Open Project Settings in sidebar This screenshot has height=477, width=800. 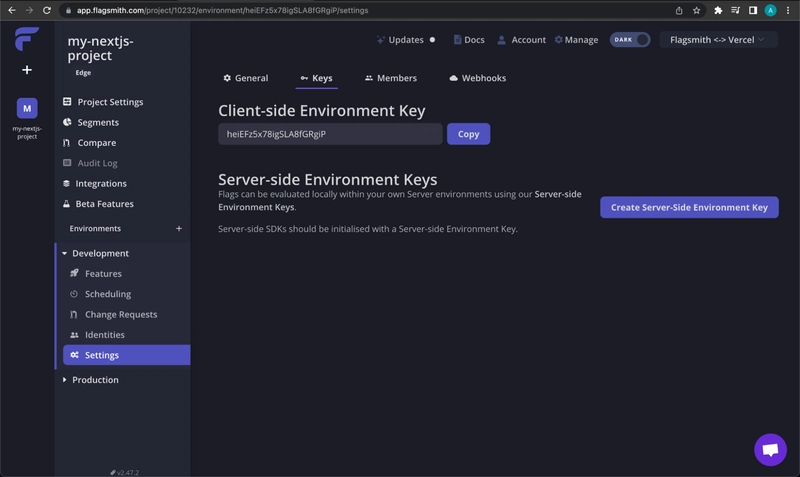coord(103,102)
